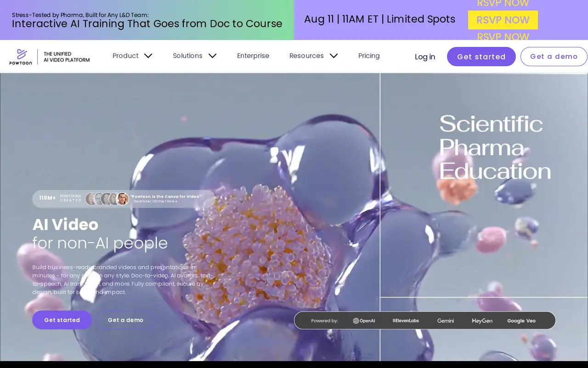Click the ElevenLabs logo

coord(406,321)
